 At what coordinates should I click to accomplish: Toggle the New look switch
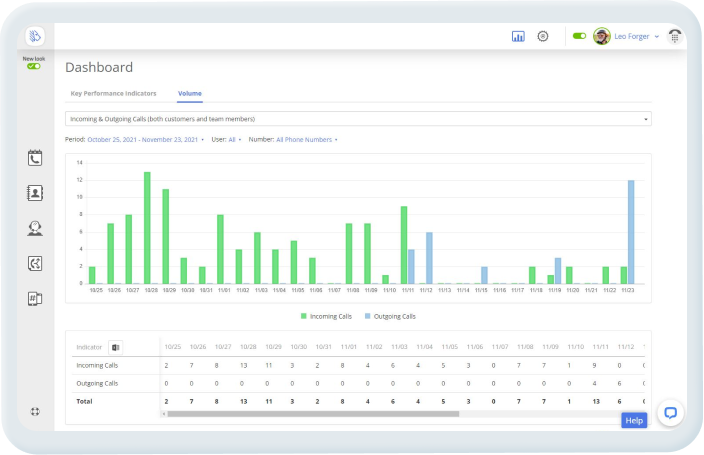pos(34,66)
